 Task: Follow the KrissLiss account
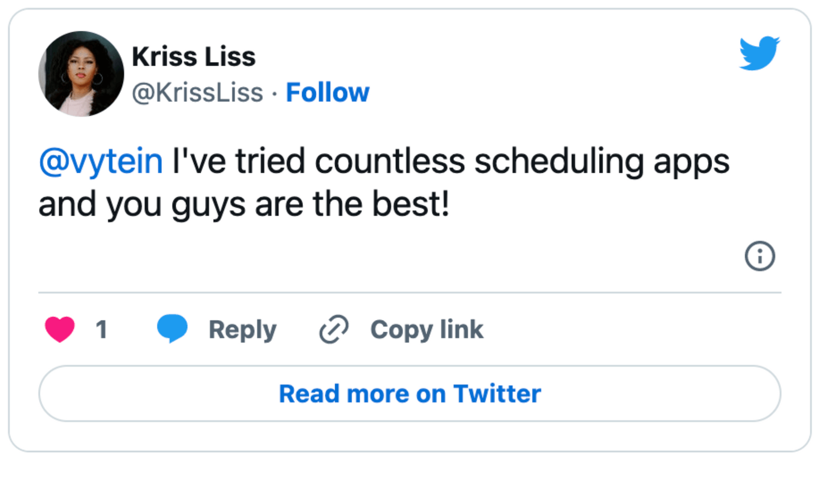tap(327, 93)
